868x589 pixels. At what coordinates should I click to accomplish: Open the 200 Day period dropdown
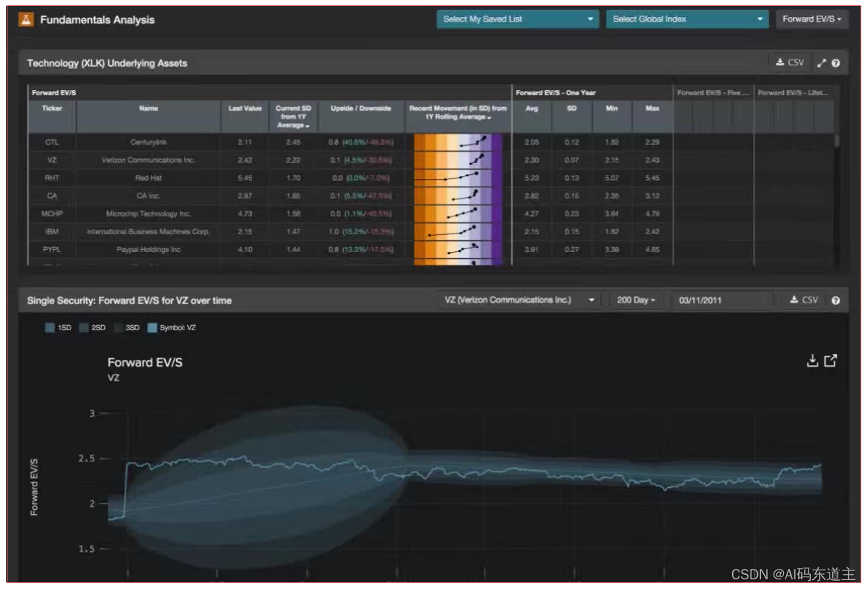click(636, 300)
